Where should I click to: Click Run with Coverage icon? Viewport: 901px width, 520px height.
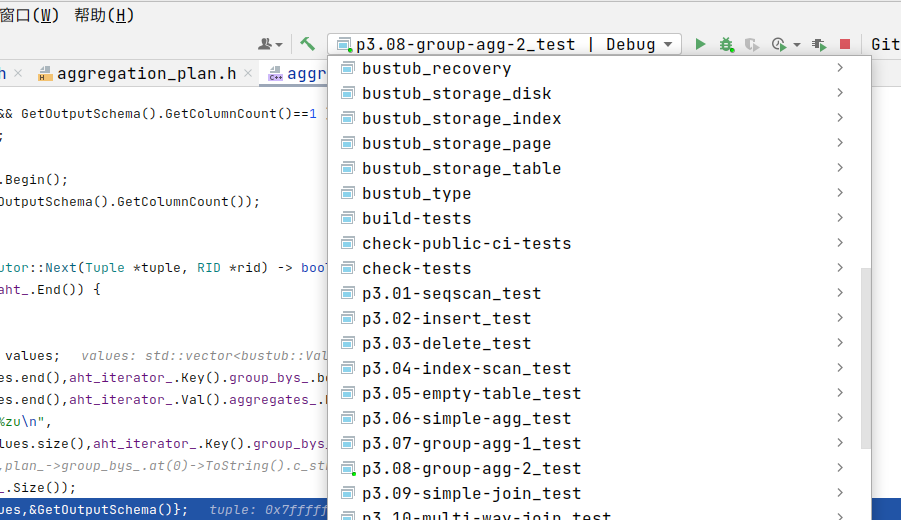pyautogui.click(x=752, y=44)
